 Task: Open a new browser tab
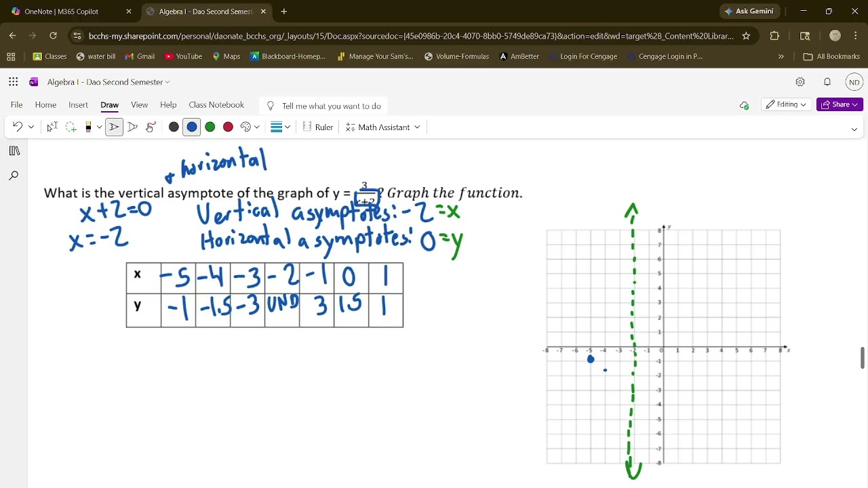click(x=283, y=12)
